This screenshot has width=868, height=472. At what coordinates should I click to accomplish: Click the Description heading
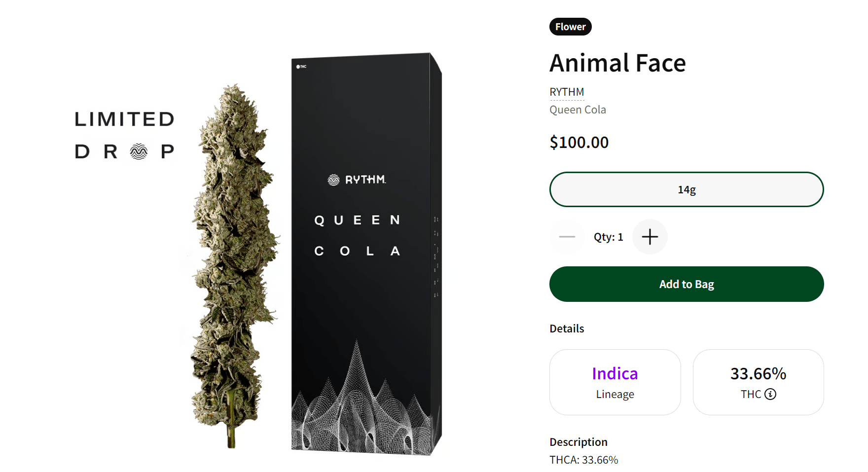click(x=579, y=442)
